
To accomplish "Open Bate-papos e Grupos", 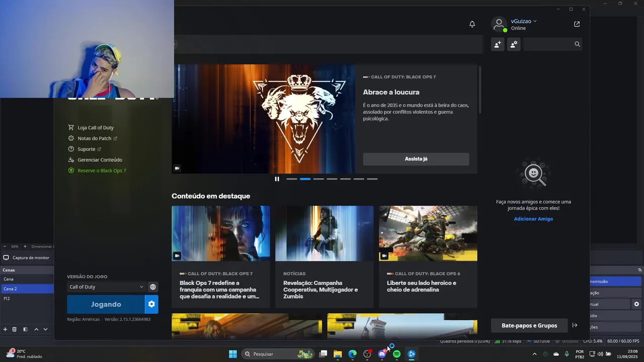I will click(529, 325).
